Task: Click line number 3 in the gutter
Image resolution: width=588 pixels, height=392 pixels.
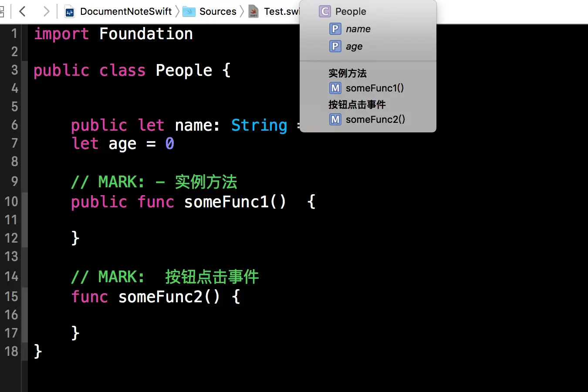Action: coord(14,70)
